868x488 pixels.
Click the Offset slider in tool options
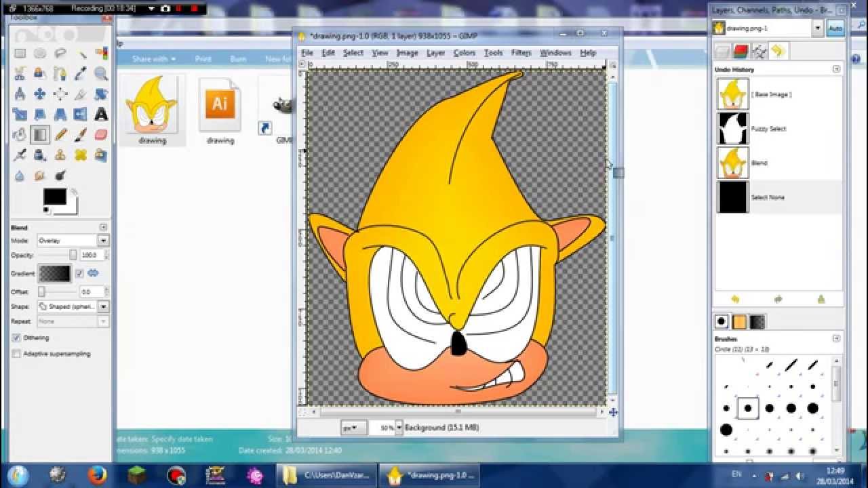58,291
